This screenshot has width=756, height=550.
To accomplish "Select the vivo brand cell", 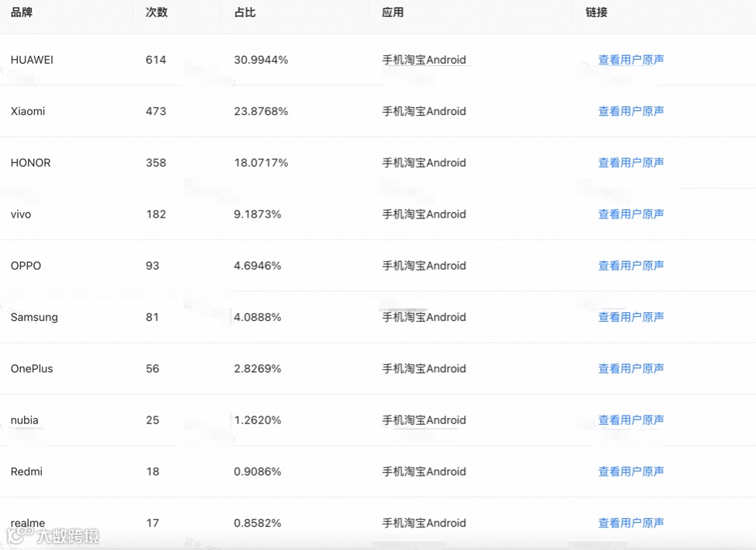I will [x=21, y=214].
